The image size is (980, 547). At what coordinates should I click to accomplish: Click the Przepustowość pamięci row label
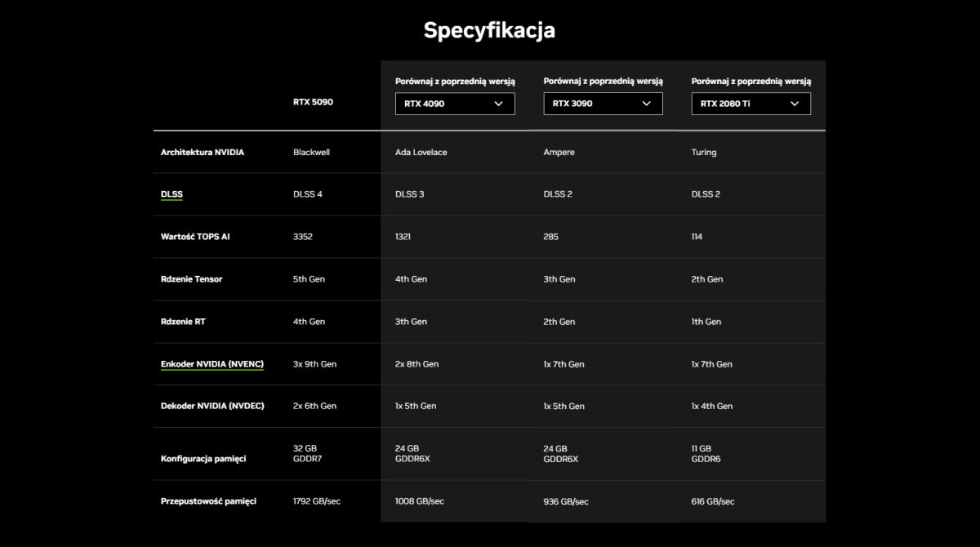[208, 501]
